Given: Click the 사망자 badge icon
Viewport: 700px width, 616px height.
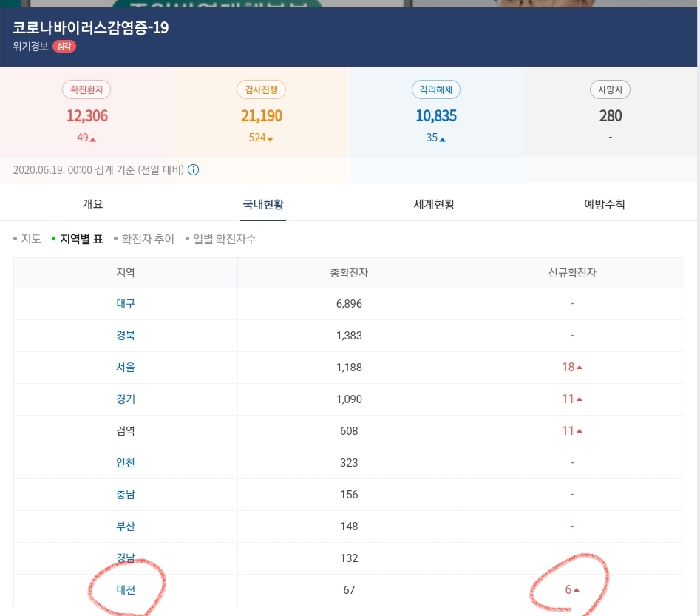Looking at the screenshot, I should (610, 89).
